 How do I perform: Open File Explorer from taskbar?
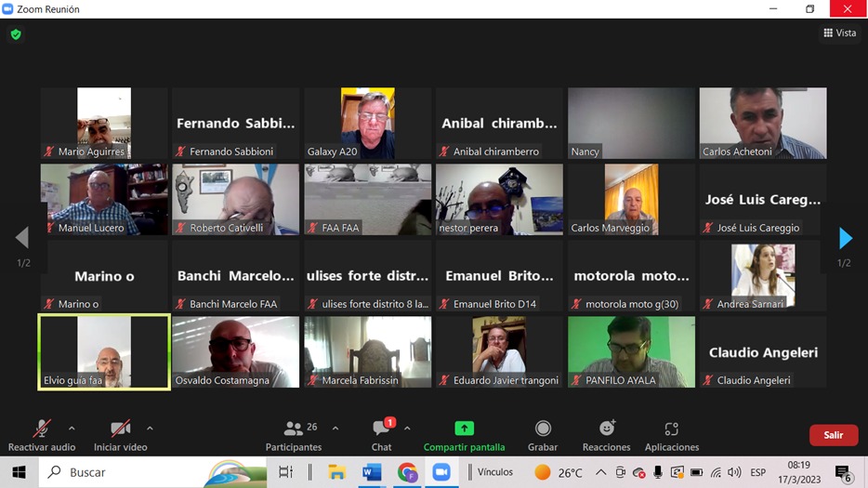[336, 472]
